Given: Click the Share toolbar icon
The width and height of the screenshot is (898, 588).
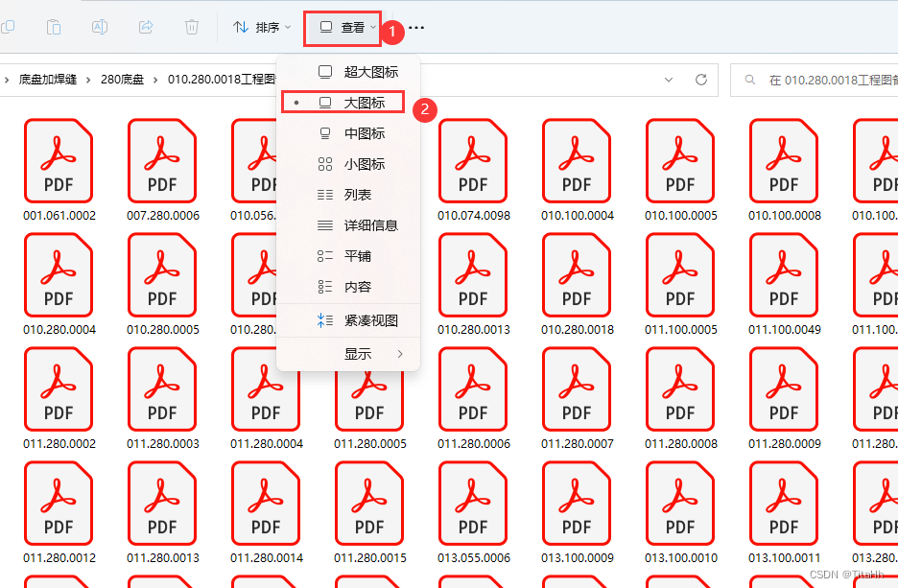Looking at the screenshot, I should [146, 27].
